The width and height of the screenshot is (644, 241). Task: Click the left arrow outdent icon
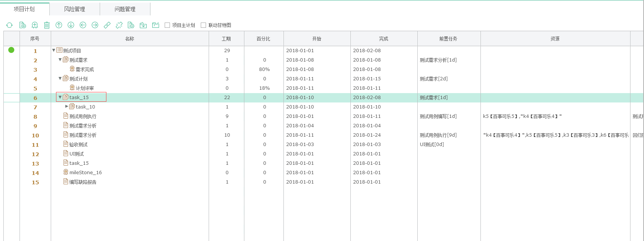pos(83,25)
